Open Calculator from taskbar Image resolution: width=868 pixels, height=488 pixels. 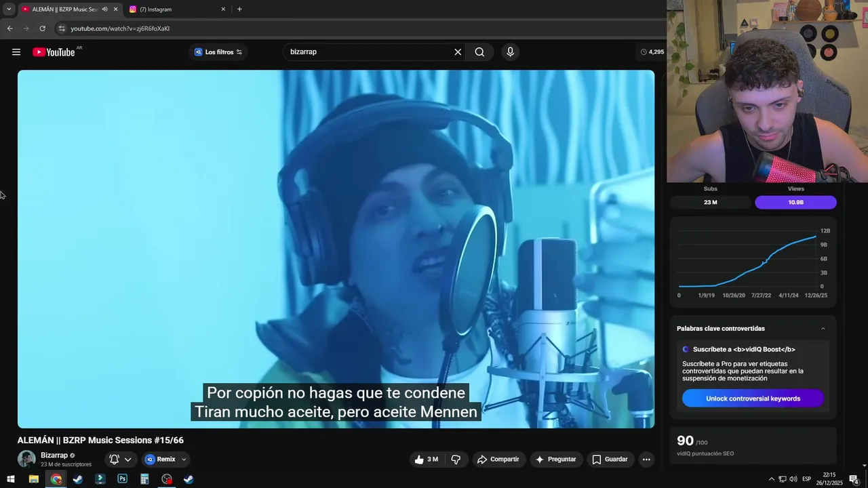pyautogui.click(x=144, y=479)
